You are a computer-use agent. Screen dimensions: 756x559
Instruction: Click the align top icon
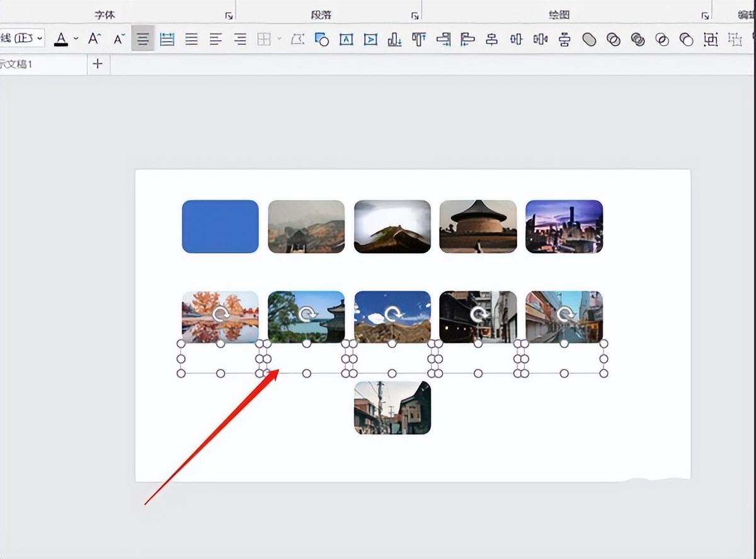[419, 40]
